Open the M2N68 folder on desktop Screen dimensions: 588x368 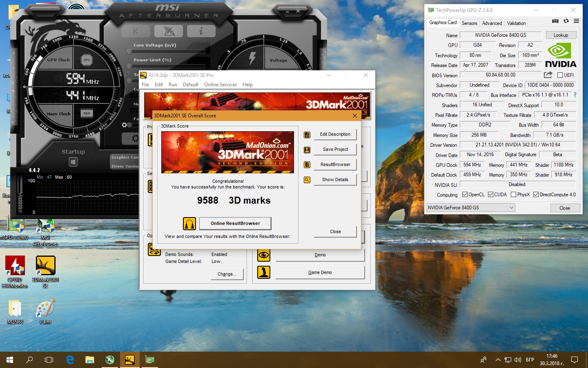15,312
